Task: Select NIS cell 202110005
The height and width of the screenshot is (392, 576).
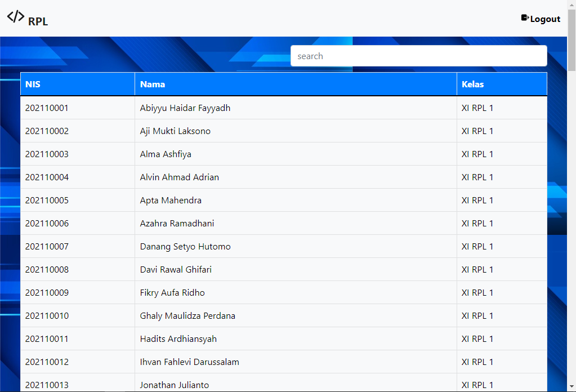Action: pos(47,201)
